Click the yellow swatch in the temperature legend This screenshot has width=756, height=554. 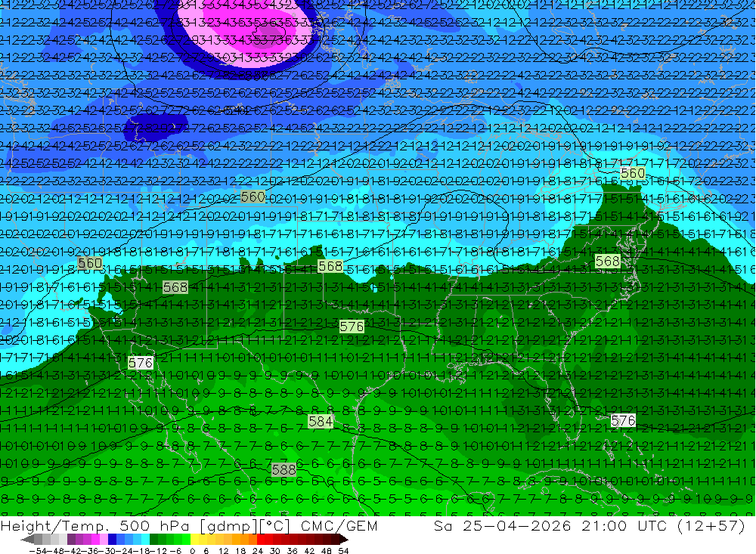(195, 540)
